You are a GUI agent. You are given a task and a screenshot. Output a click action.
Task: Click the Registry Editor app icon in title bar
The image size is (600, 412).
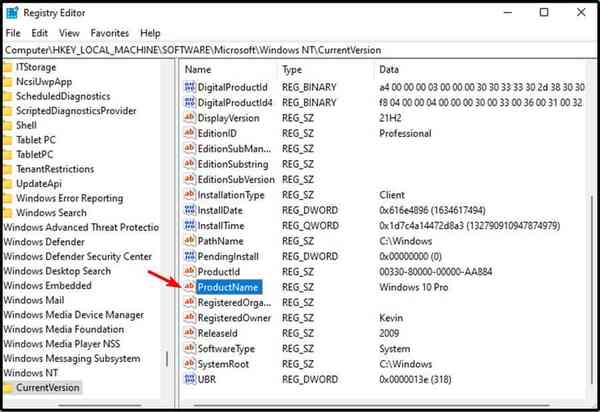[x=12, y=13]
